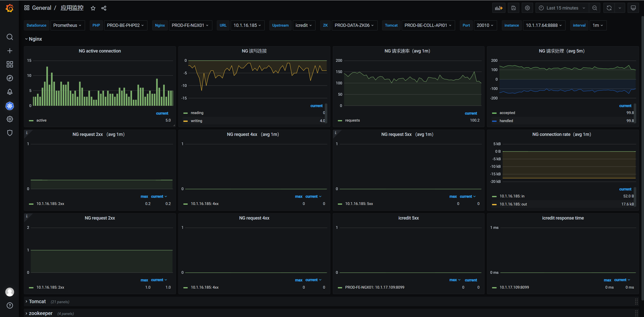Viewport: 644px width, 317px height.
Task: Click the refresh dashboard icon
Action: pyautogui.click(x=609, y=8)
